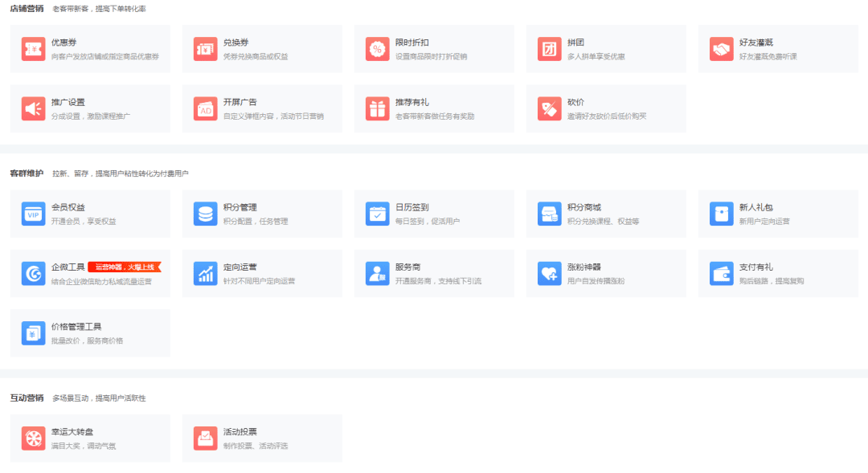Open the 限时折扣 percent discount icon
This screenshot has height=473, width=868.
pos(378,49)
